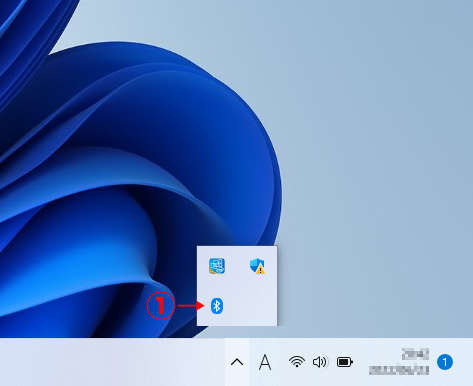Open the speaker volume icon
The width and height of the screenshot is (473, 386).
(x=320, y=362)
